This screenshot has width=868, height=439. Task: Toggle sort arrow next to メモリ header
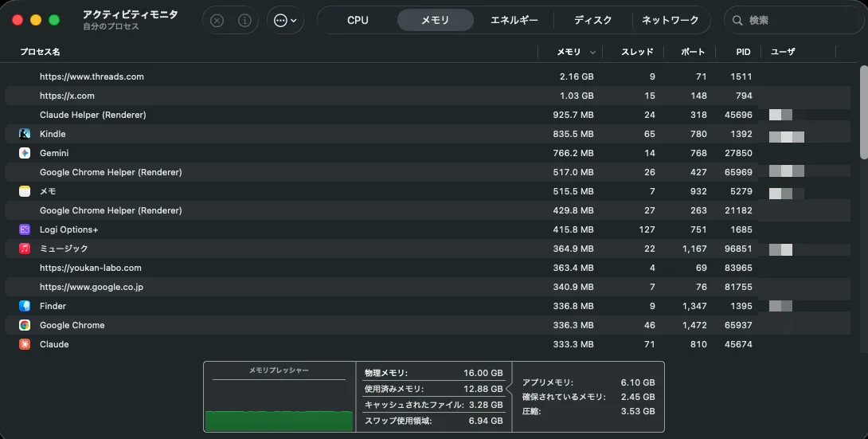click(x=593, y=53)
